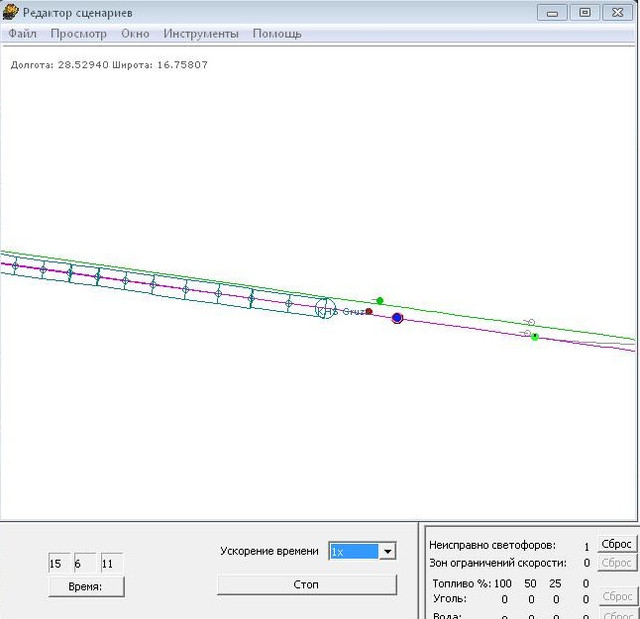Click the red signal dot beside Gruz label
The height and width of the screenshot is (619, 640).
point(369,311)
